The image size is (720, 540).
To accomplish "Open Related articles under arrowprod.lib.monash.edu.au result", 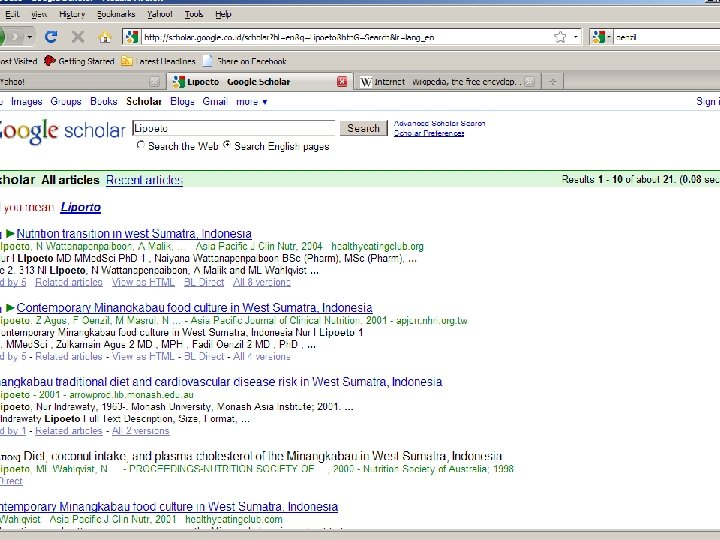I will pyautogui.click(x=69, y=431).
